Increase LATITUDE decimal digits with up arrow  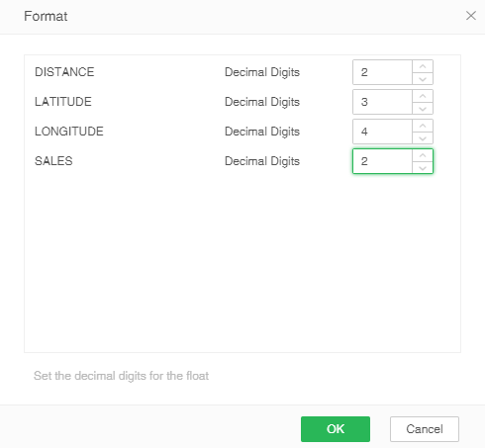pos(423,96)
